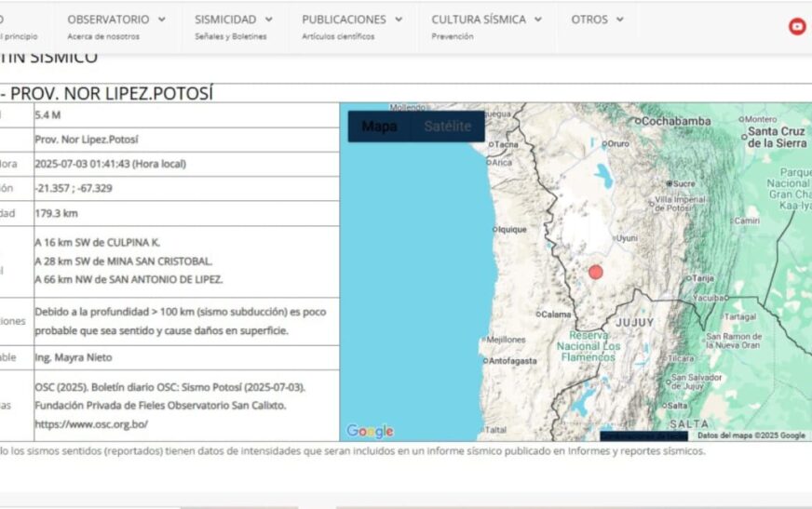Click the Cochabamba city label on map

[676, 121]
